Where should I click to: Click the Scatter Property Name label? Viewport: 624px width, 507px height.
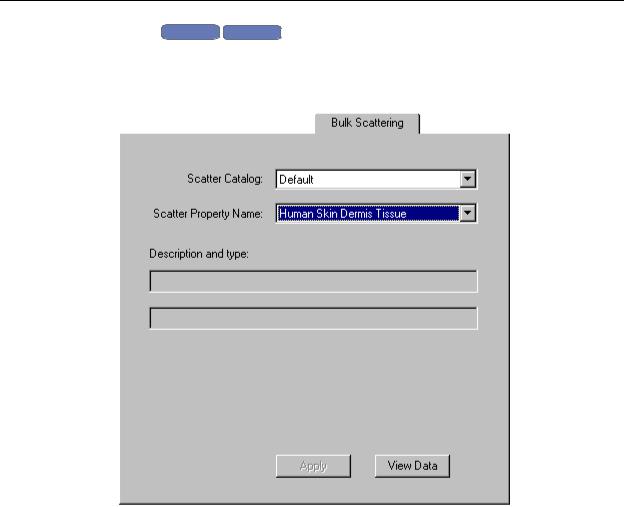(208, 214)
